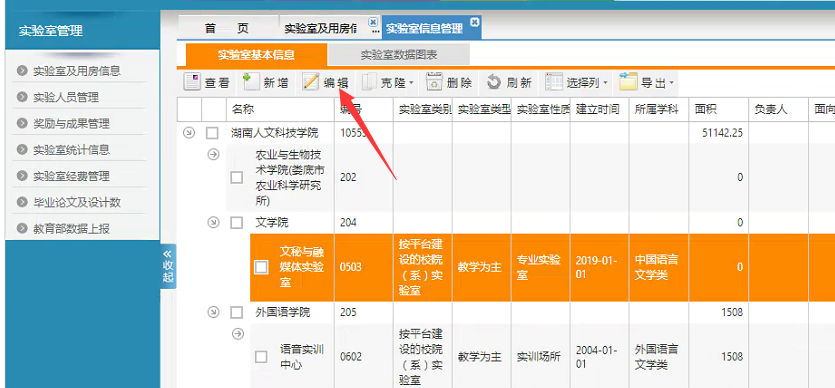This screenshot has width=835, height=388.
Task: Click the 编辑 pencil edit icon
Action: click(311, 82)
